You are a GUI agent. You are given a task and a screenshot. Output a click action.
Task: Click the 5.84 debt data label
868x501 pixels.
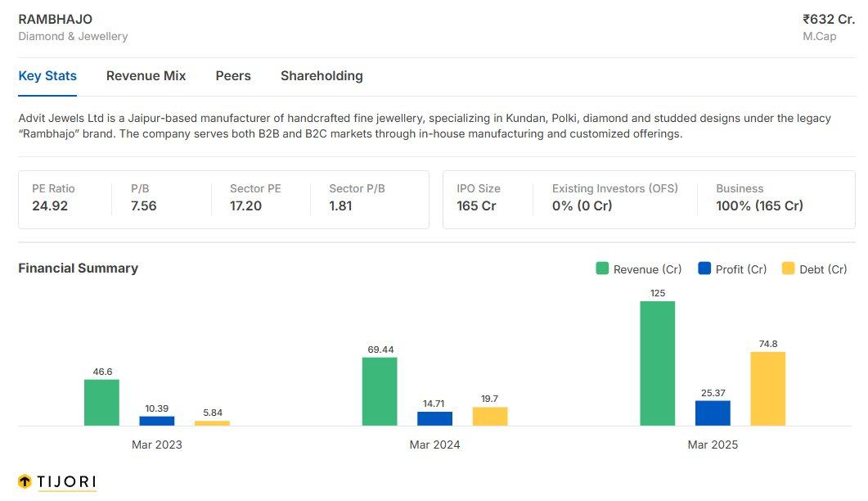click(213, 413)
